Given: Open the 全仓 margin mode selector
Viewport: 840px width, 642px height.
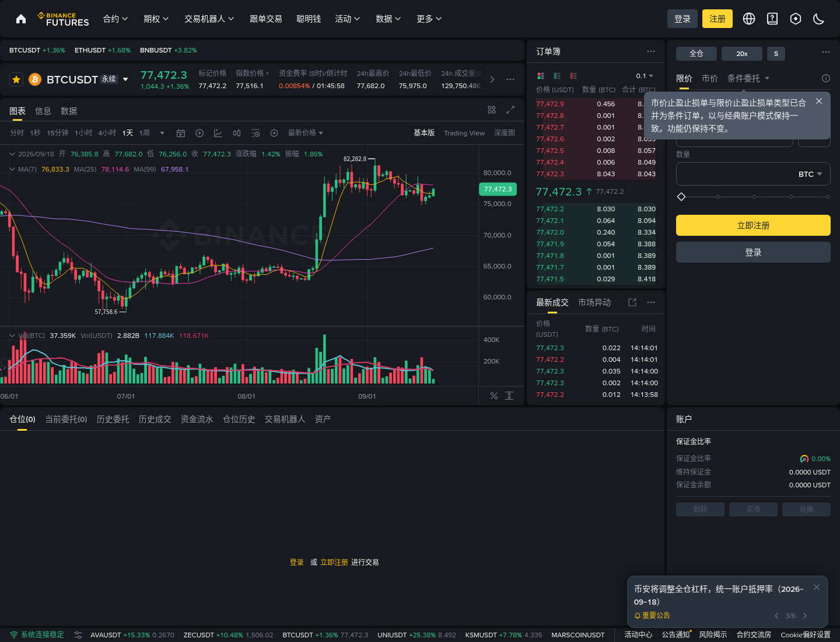Looking at the screenshot, I should [x=696, y=54].
